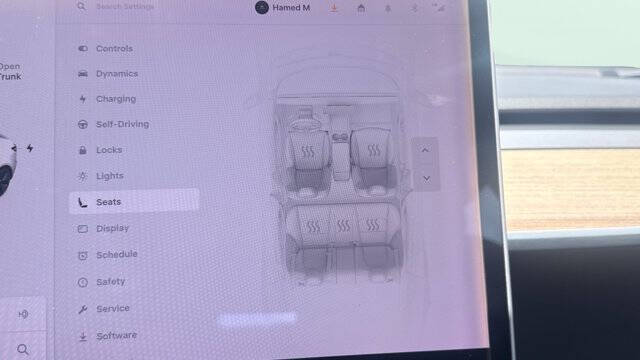Open the Software settings menu
This screenshot has height=360, width=640.
coord(107,336)
